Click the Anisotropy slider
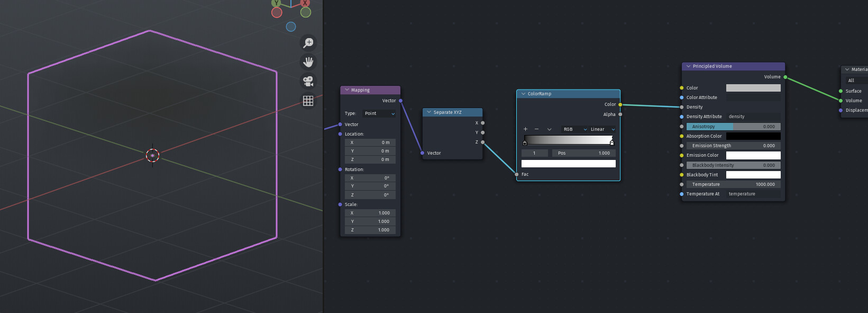 733,127
